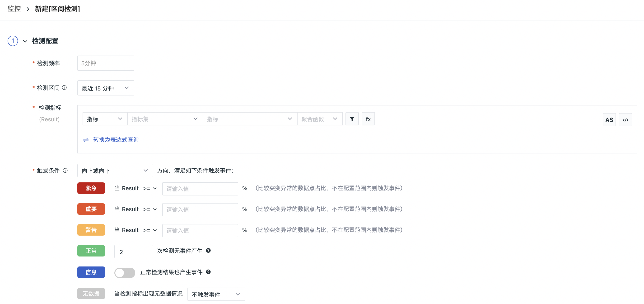Go to 监控 breadcrumb
644x304 pixels.
(14, 9)
